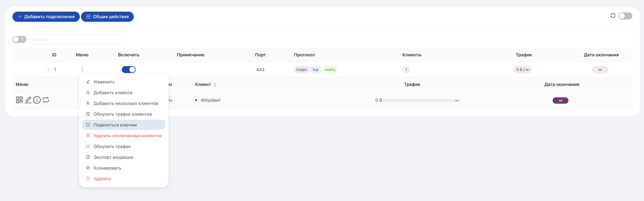Image resolution: width=644 pixels, height=201 pixels.
Task: Open the three-dot menu for inbound 1
Action: coord(82,69)
